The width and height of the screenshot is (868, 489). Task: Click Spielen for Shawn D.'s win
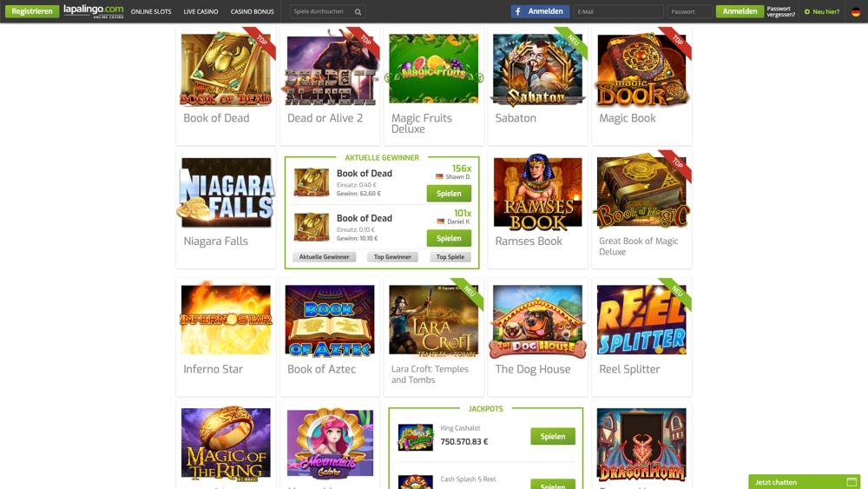(x=449, y=194)
